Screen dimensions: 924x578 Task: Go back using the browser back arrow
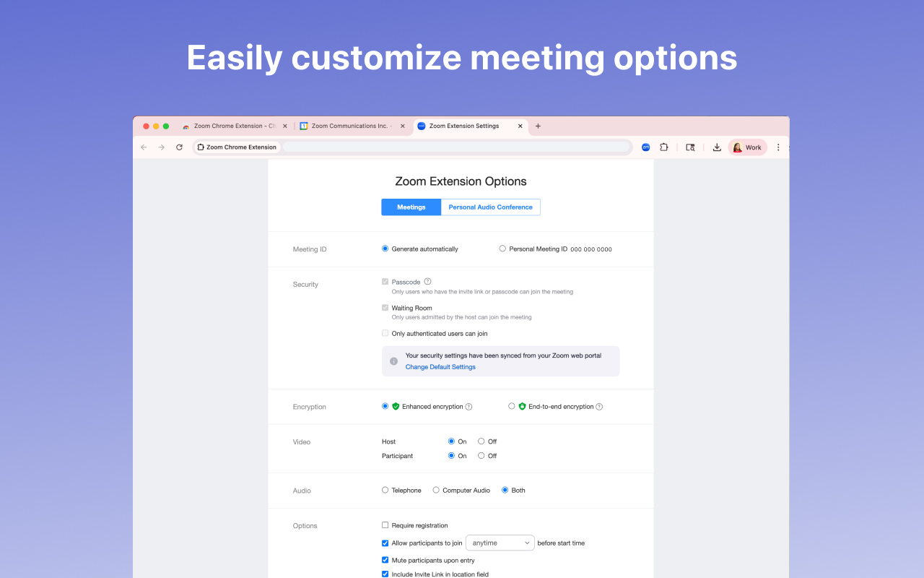coord(144,147)
